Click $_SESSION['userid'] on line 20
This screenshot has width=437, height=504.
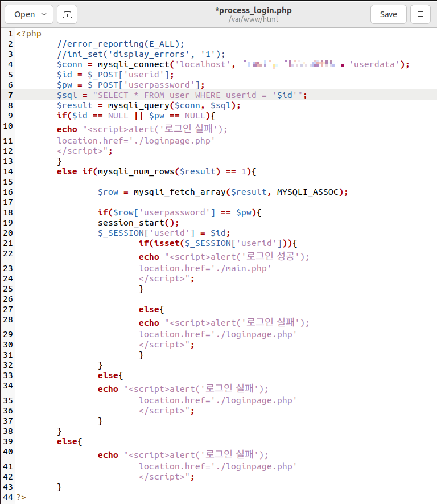[146, 233]
